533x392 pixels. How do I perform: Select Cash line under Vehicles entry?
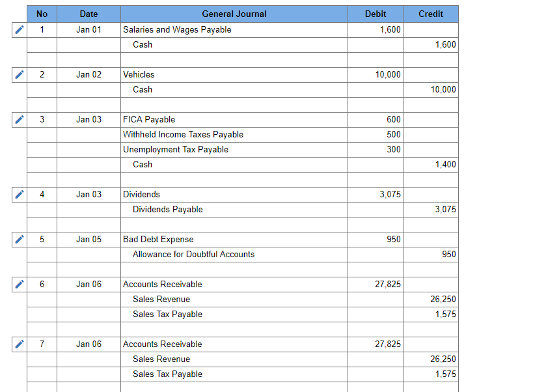click(234, 90)
